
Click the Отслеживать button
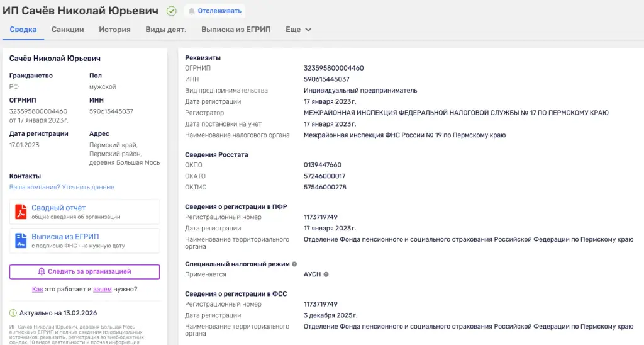pos(214,11)
